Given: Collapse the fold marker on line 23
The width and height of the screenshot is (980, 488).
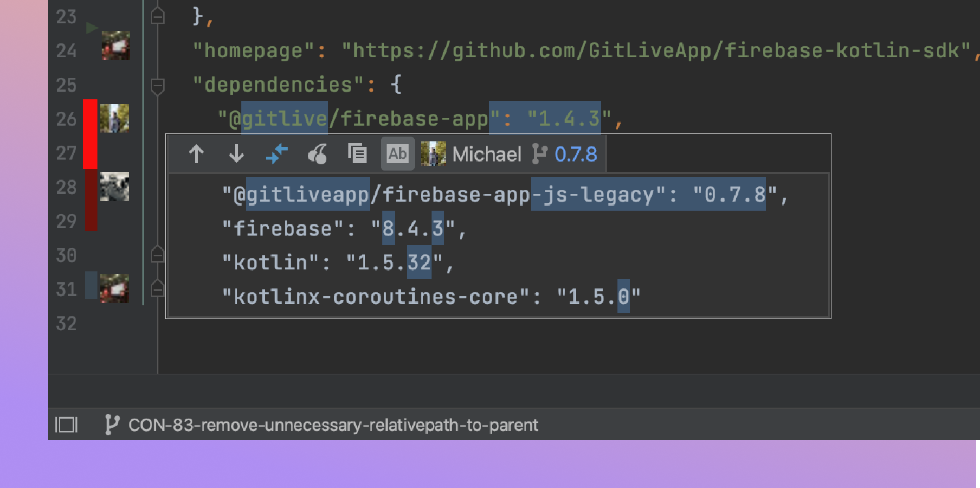Looking at the screenshot, I should 157,16.
